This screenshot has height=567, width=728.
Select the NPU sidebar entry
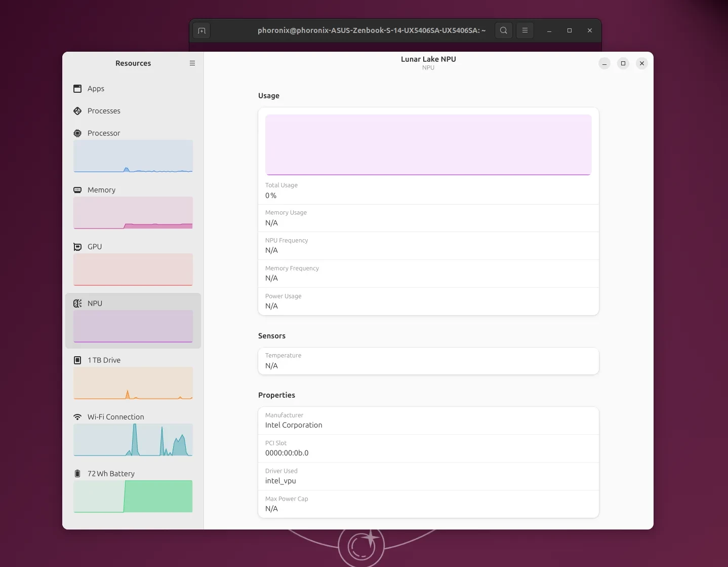pyautogui.click(x=95, y=304)
